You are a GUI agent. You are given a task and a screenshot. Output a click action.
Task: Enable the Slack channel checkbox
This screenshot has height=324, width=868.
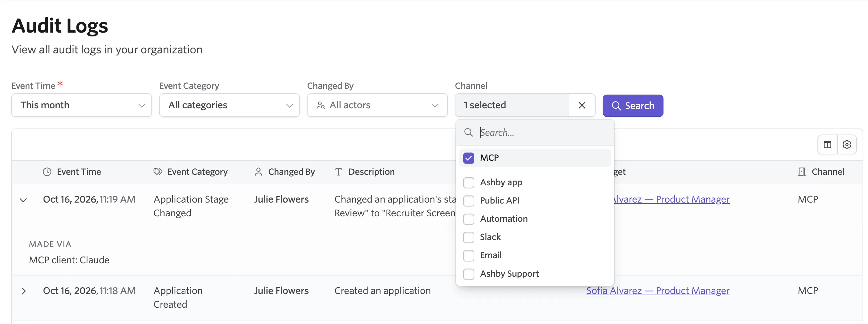coord(468,237)
